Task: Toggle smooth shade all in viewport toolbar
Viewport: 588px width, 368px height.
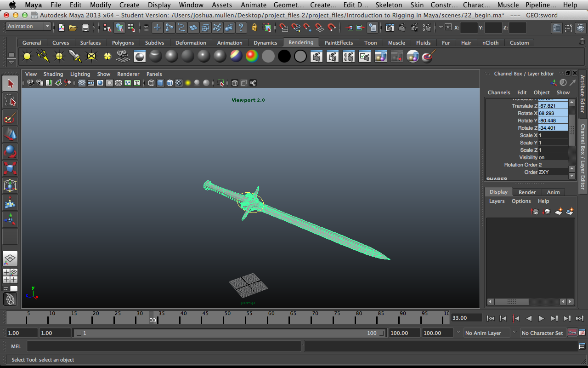Action: pyautogui.click(x=160, y=83)
